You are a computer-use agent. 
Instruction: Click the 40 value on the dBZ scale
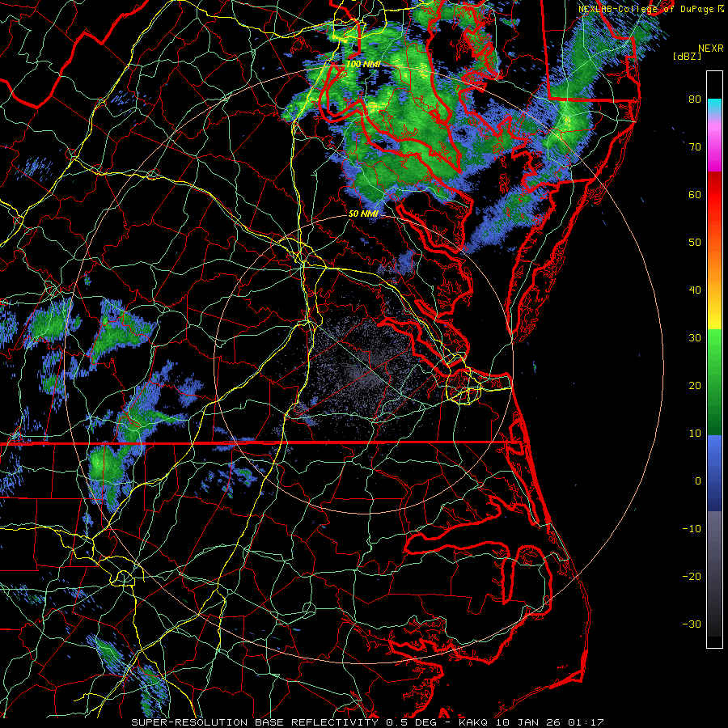(x=695, y=290)
